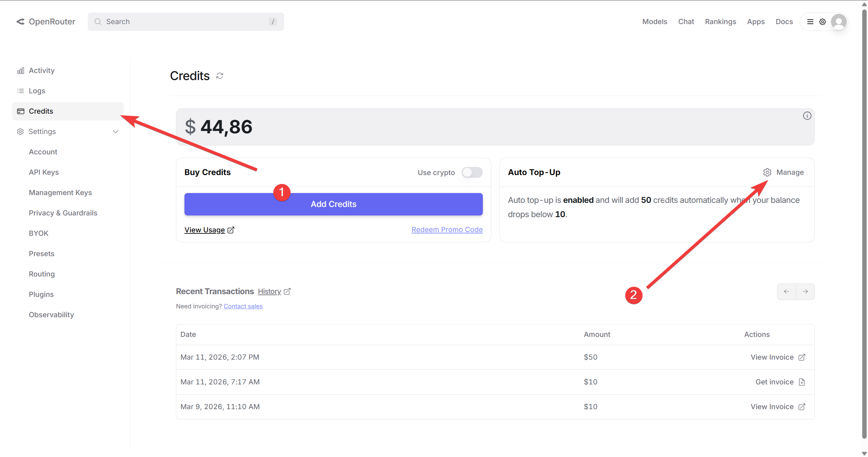Open BYOK settings page
The height and width of the screenshot is (457, 868).
pos(39,233)
